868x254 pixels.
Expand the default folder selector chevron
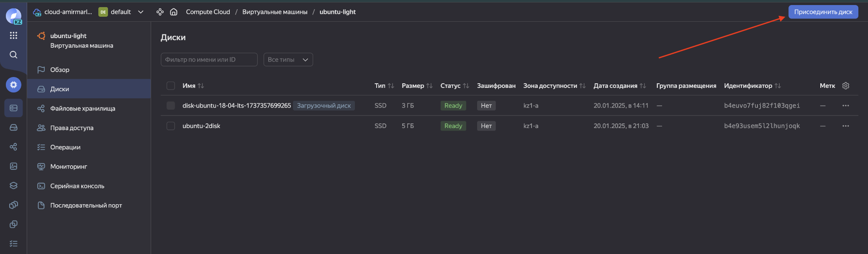coord(141,12)
